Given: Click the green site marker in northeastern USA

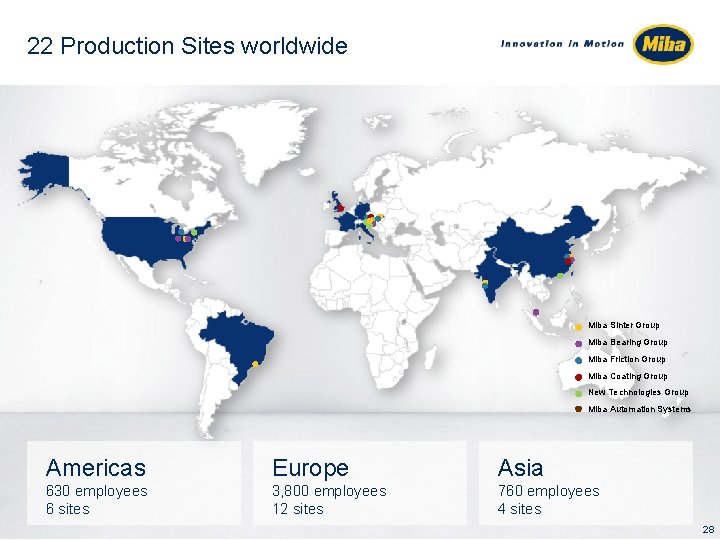Looking at the screenshot, I should tap(194, 232).
